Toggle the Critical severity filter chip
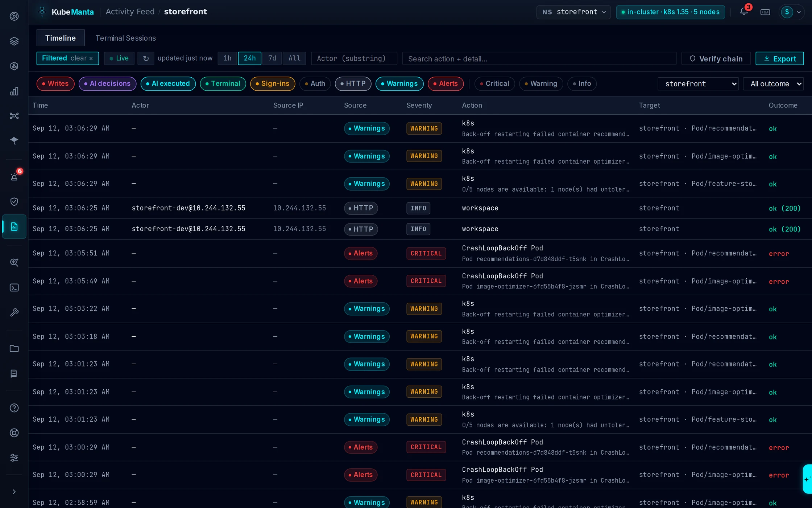The width and height of the screenshot is (812, 508). click(494, 84)
